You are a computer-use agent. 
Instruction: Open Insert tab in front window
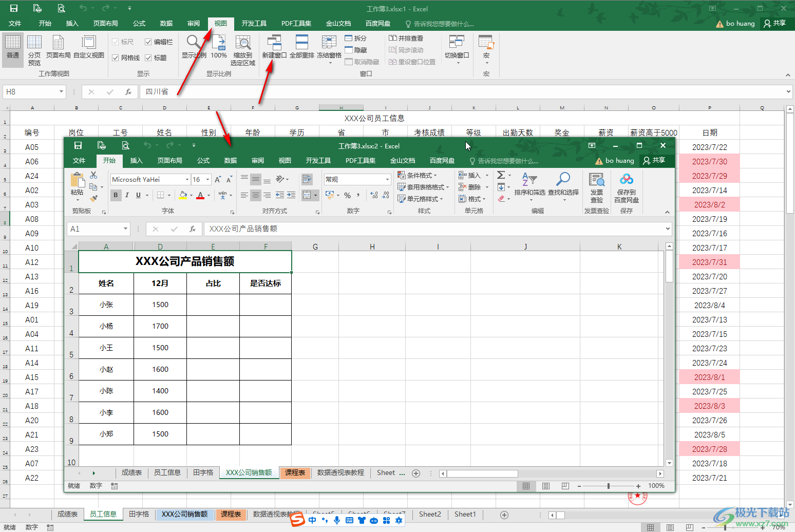(137, 161)
